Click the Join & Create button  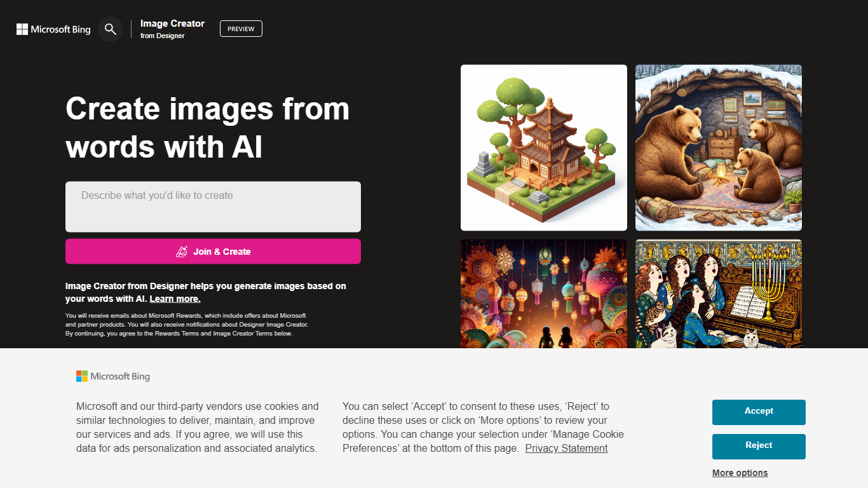[213, 252]
